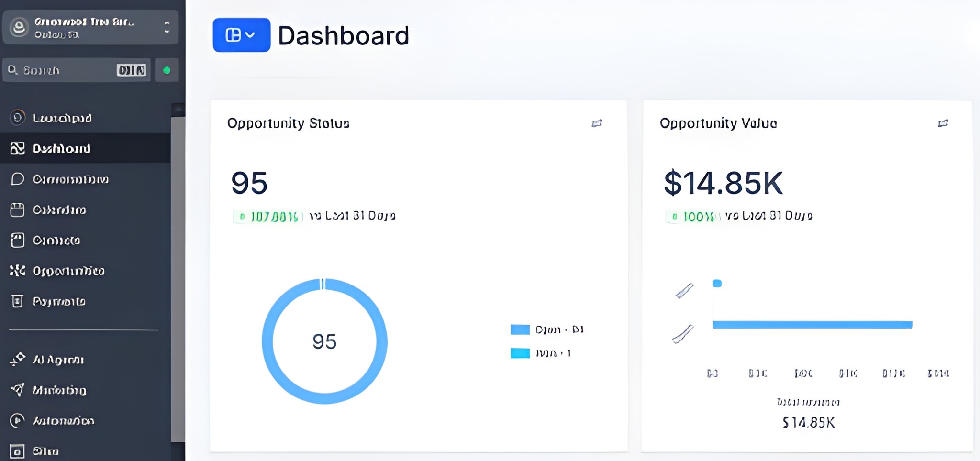Viewport: 980px width, 461px height.
Task: Click the Marketing icon in sidebar
Action: point(18,390)
